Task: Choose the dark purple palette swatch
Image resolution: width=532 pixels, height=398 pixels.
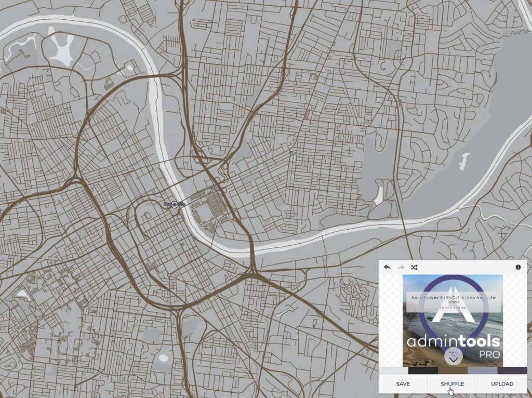Action: [x=512, y=370]
